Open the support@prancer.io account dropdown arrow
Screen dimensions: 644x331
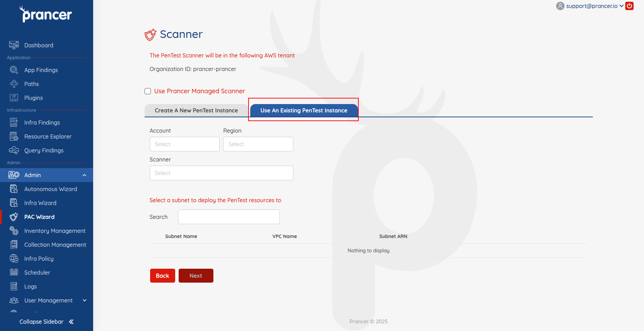[621, 6]
